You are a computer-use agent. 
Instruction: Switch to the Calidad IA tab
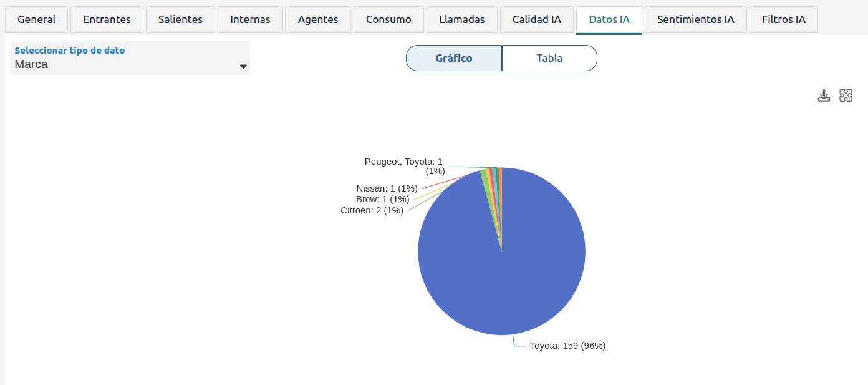[537, 19]
